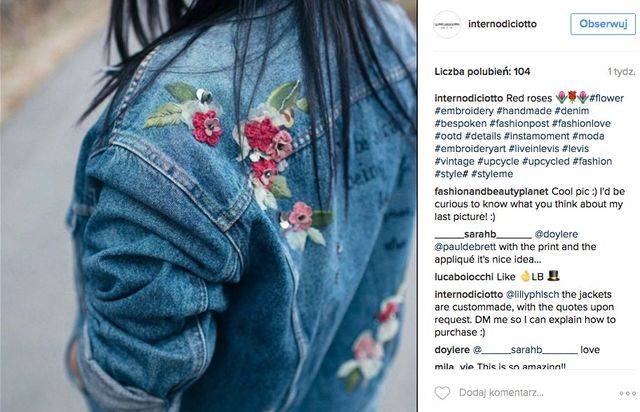Open the @doylere mention
Viewport: 640px width, 412px height.
pos(556,234)
